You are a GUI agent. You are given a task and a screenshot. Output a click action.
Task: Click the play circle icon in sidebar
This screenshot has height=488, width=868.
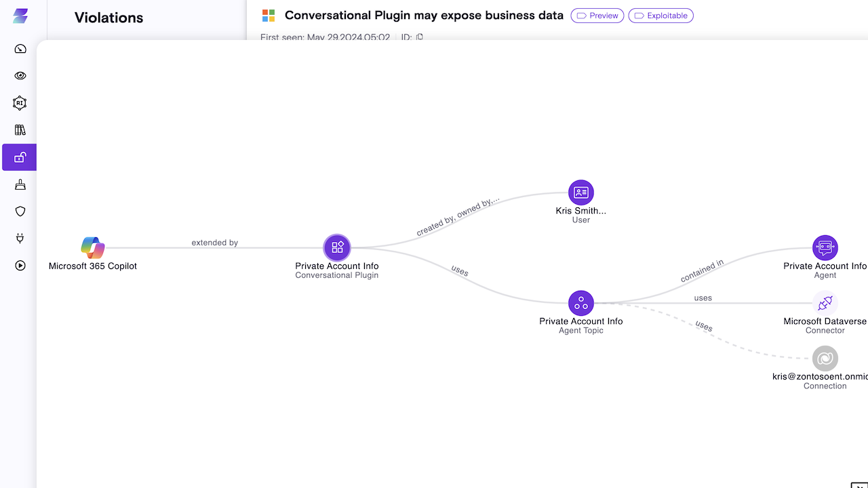[20, 266]
